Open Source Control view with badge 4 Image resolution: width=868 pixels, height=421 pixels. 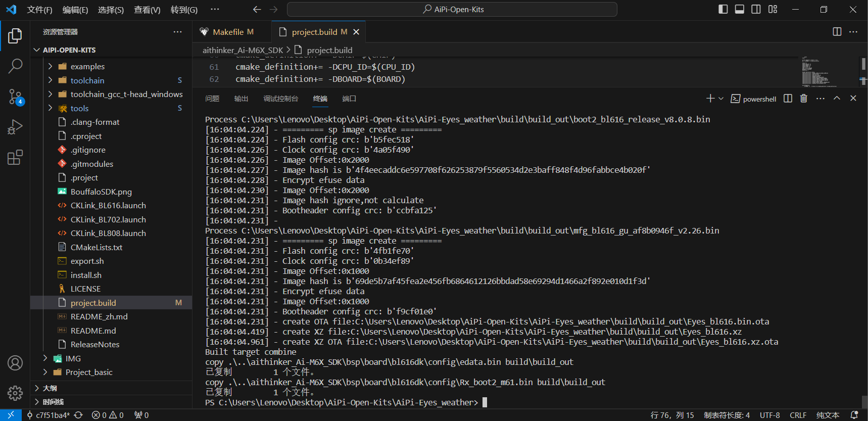(15, 97)
